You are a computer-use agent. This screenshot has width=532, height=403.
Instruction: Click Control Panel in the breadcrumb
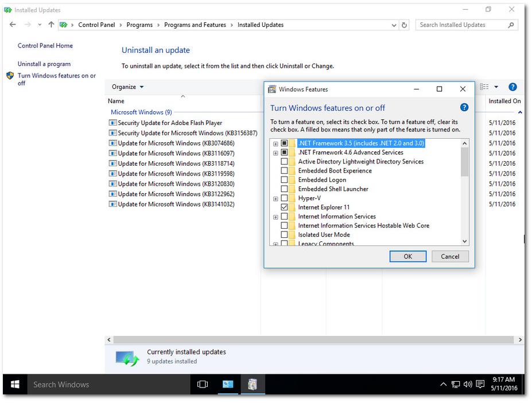pos(96,25)
